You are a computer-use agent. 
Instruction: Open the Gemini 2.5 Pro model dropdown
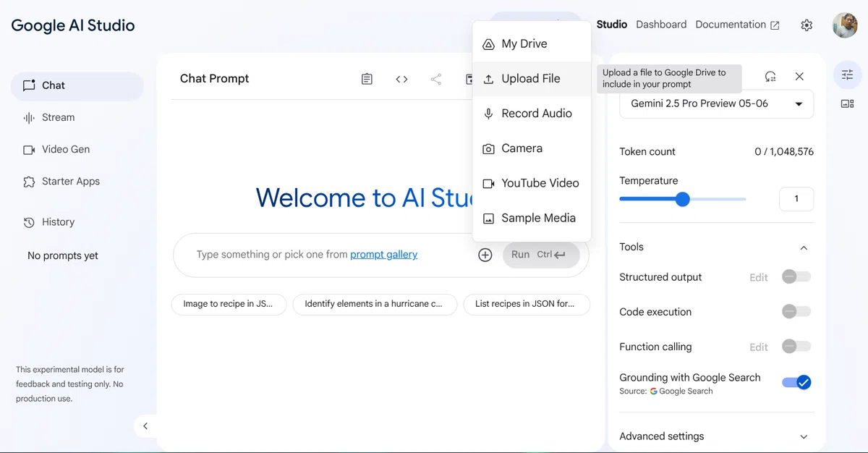[716, 103]
